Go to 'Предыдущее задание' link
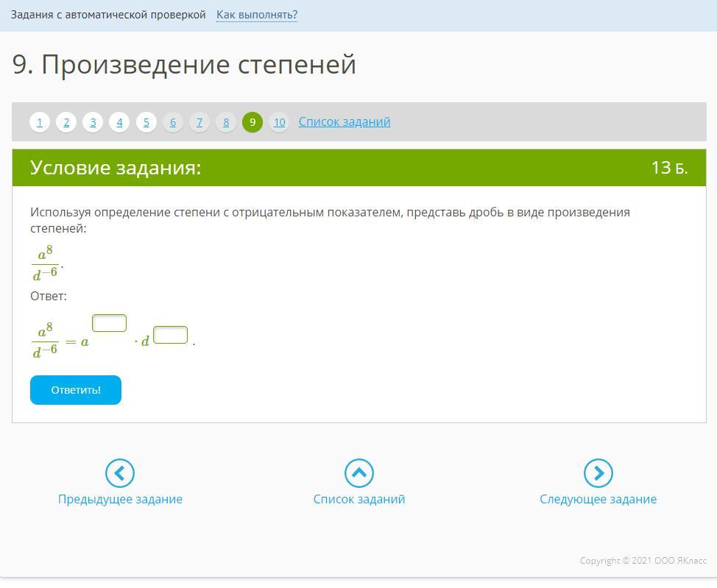 point(120,499)
